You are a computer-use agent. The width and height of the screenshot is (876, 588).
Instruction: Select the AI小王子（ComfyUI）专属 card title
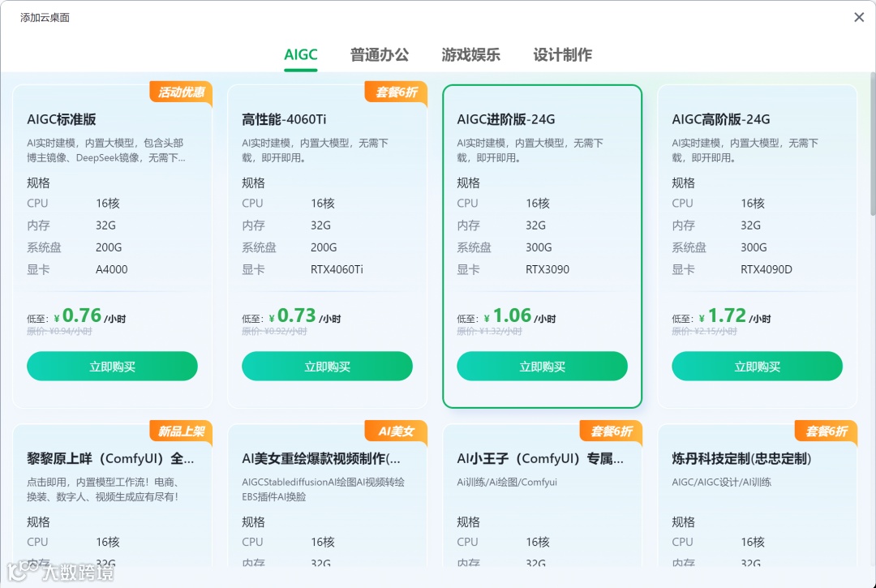coord(540,458)
